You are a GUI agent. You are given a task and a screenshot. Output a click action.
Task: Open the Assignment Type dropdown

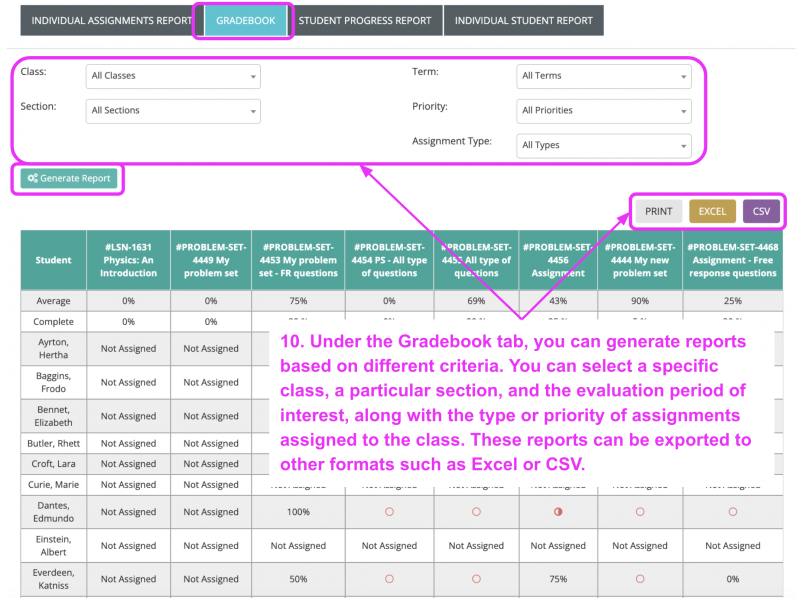click(x=603, y=146)
